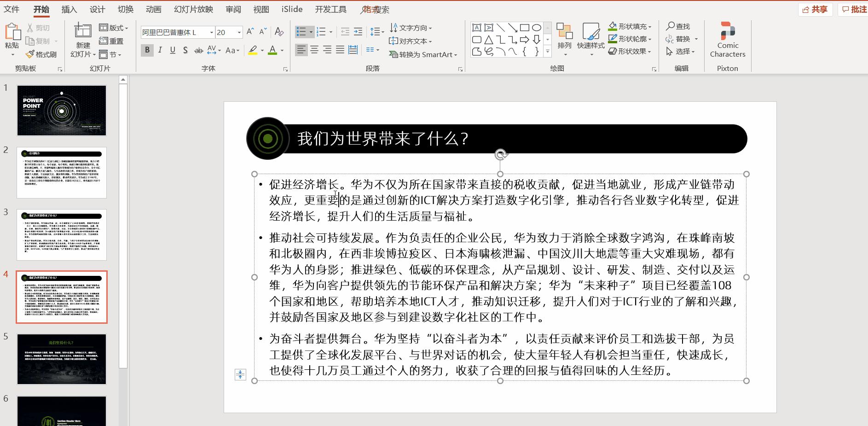Click the Find (查找) search tool
The image size is (868, 426).
[678, 26]
